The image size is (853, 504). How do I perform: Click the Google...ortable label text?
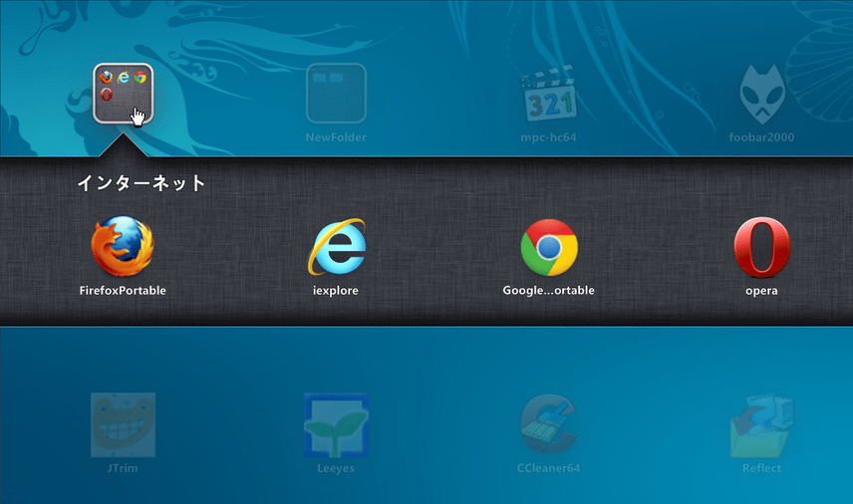(548, 290)
